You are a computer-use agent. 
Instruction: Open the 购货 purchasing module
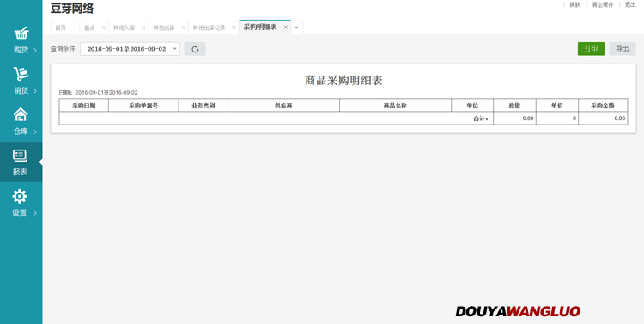(21, 40)
